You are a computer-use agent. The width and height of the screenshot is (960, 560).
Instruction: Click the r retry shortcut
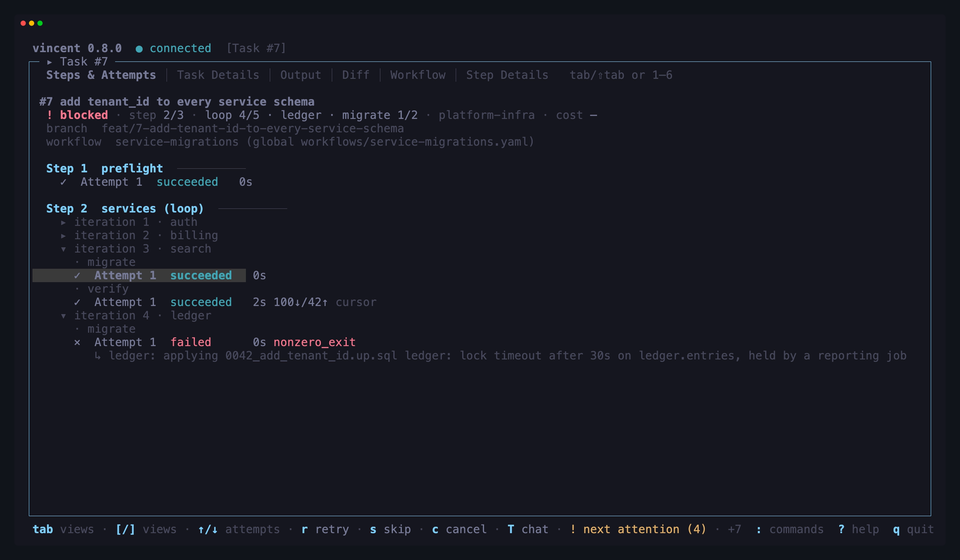click(x=325, y=529)
